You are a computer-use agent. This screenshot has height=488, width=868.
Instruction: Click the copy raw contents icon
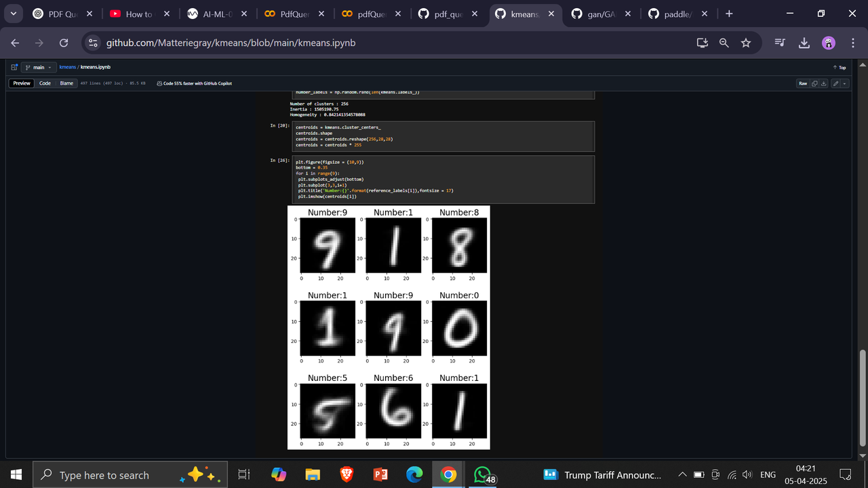pos(814,83)
